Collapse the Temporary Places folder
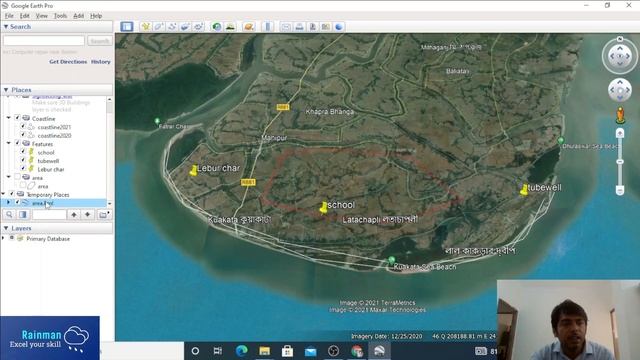640x360 pixels. [3, 194]
